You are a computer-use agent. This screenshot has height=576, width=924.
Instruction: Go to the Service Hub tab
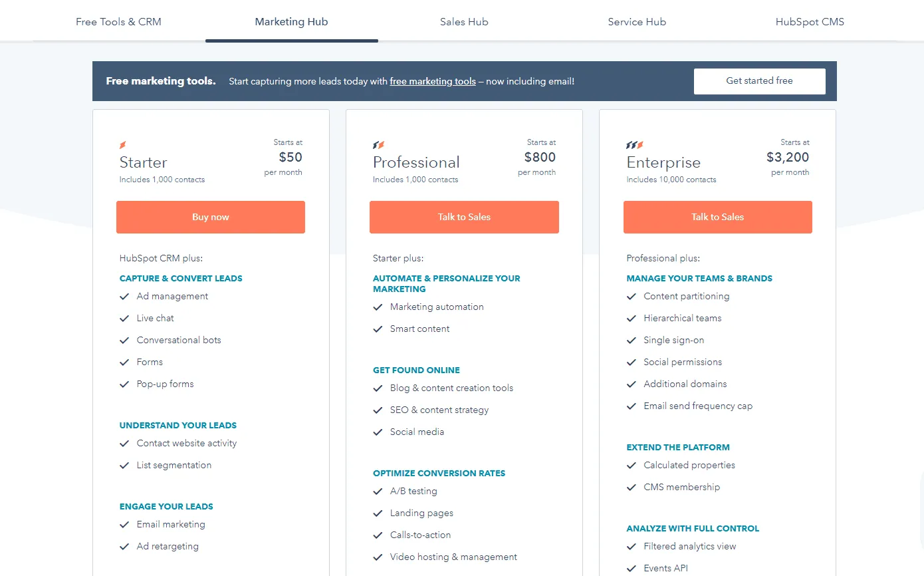tap(637, 21)
